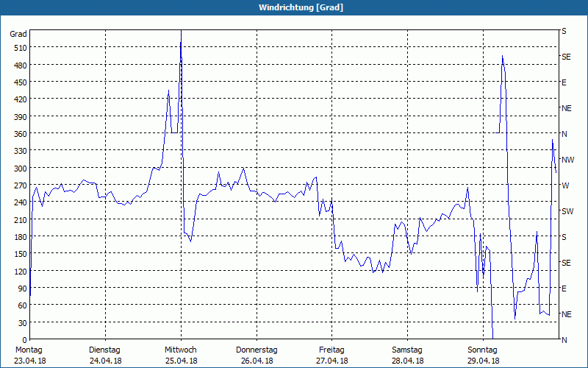Select the 90 y-axis value
Image resolution: width=588 pixels, height=368 pixels.
23,289
